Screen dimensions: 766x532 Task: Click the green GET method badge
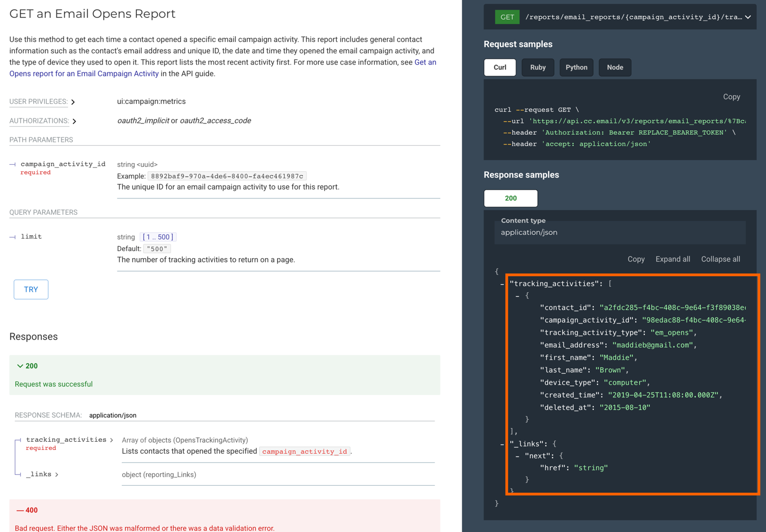click(x=507, y=17)
